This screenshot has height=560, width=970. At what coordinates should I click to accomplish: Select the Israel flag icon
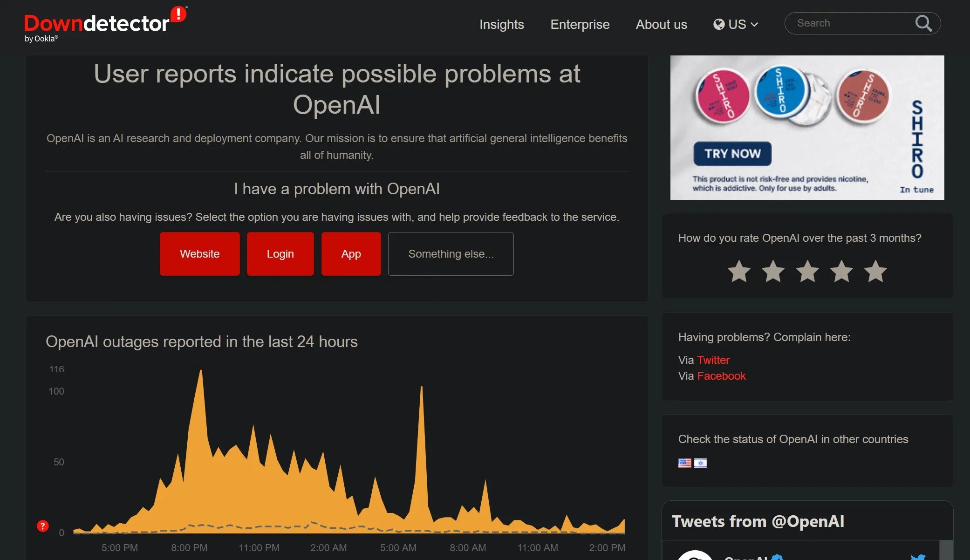pyautogui.click(x=700, y=463)
